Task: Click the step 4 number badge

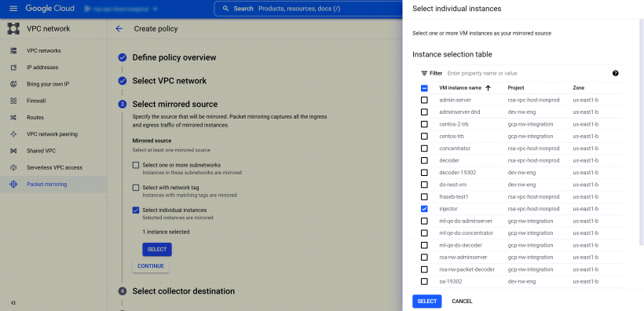Action: 123,291
